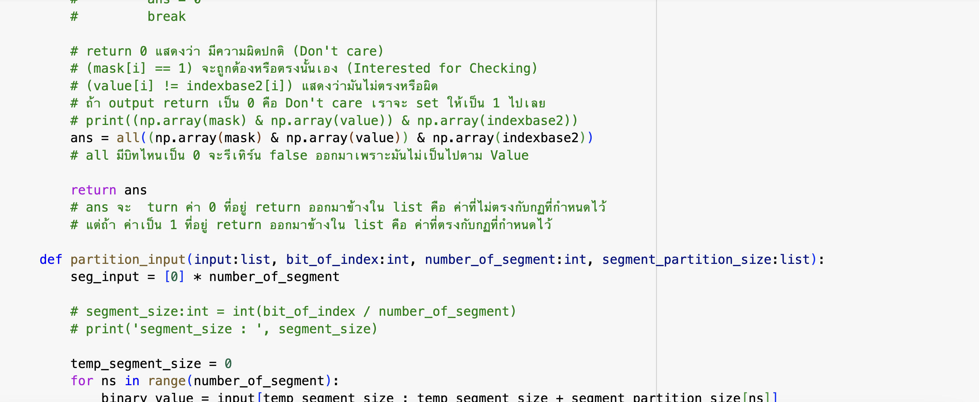The image size is (980, 402).
Task: Click the partition_input function name
Action: point(128,259)
